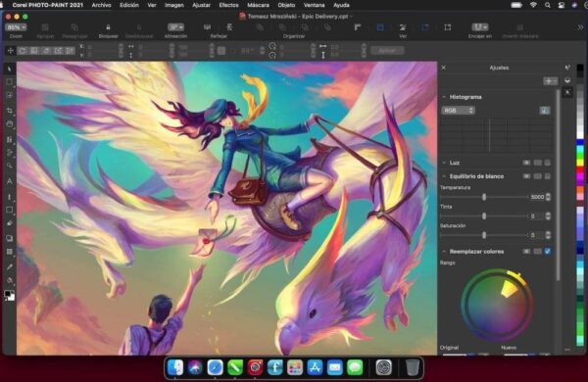Click the histogram export button beside RGB
588x382 pixels.
(545, 111)
